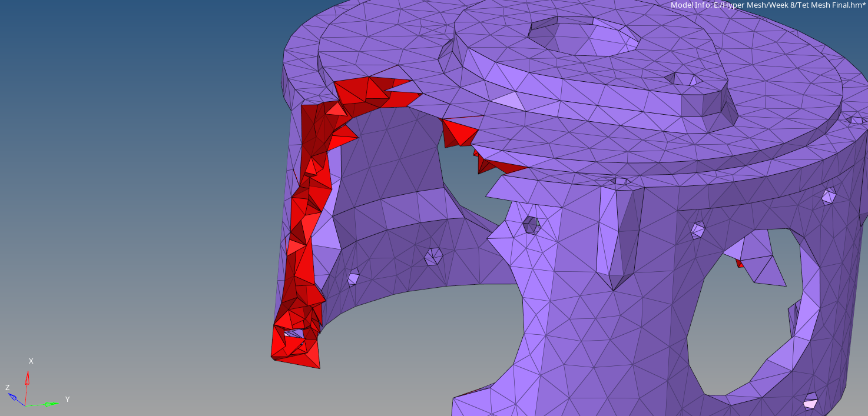This screenshot has height=416, width=868.
Task: Click the X axis label on the triad
Action: point(31,361)
